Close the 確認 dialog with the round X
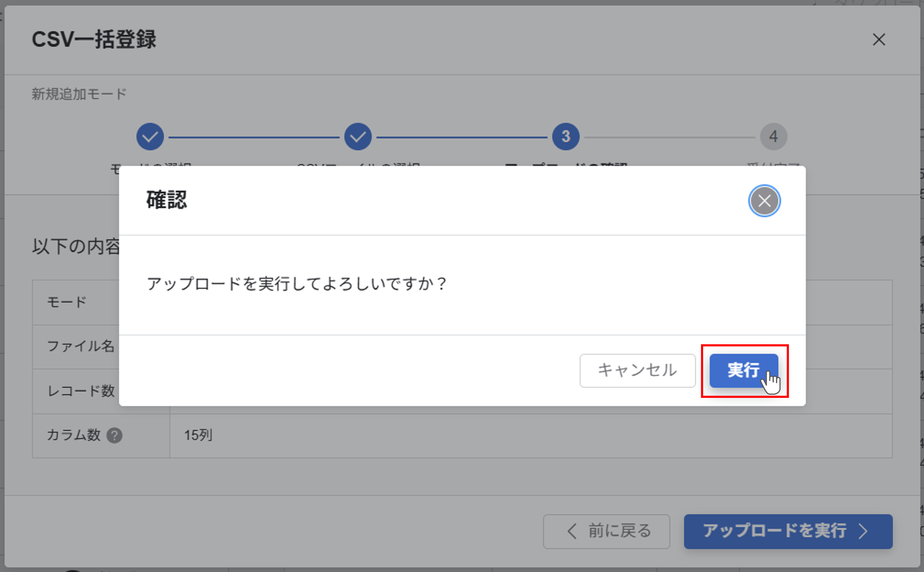This screenshot has height=572, width=924. coord(764,201)
